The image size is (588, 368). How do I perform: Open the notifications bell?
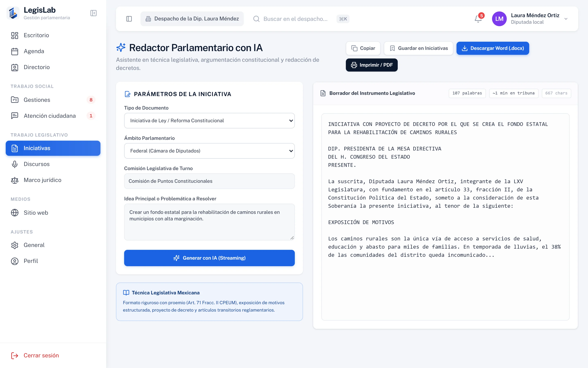(478, 19)
